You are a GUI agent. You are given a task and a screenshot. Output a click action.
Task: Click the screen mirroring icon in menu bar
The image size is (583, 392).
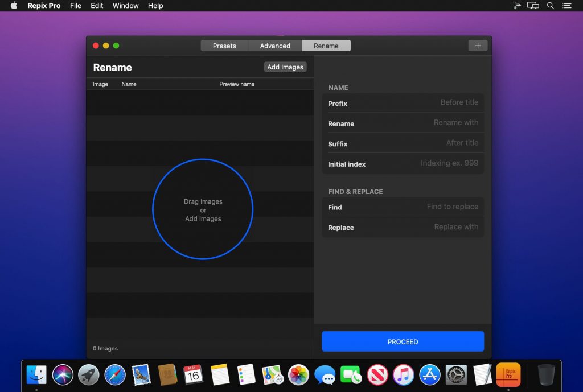click(x=533, y=6)
